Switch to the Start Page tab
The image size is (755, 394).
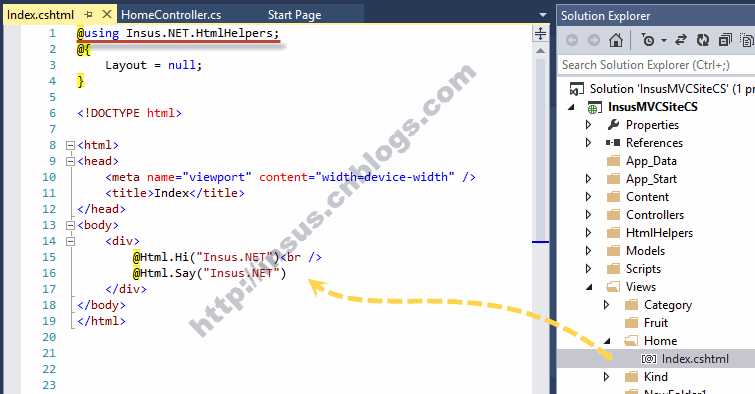(295, 15)
